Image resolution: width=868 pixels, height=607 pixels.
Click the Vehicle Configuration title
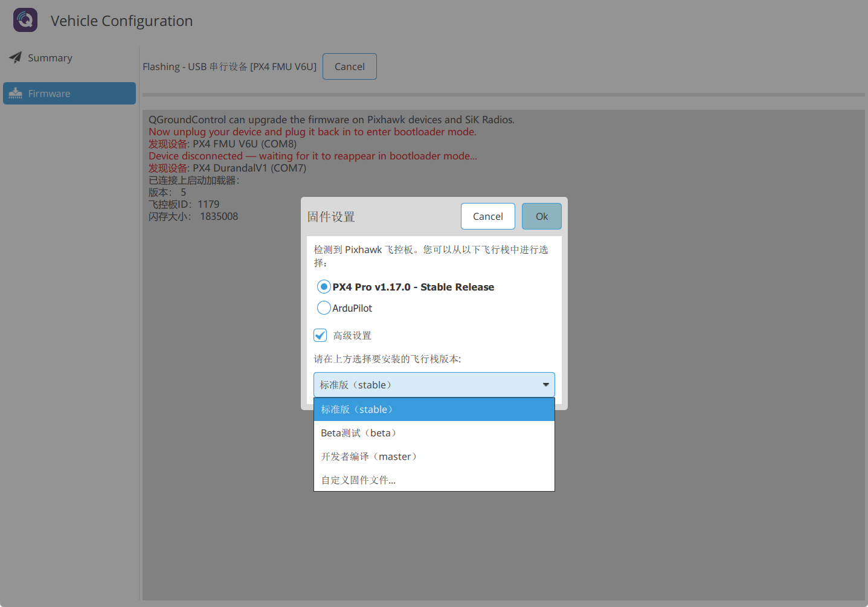[x=122, y=21]
